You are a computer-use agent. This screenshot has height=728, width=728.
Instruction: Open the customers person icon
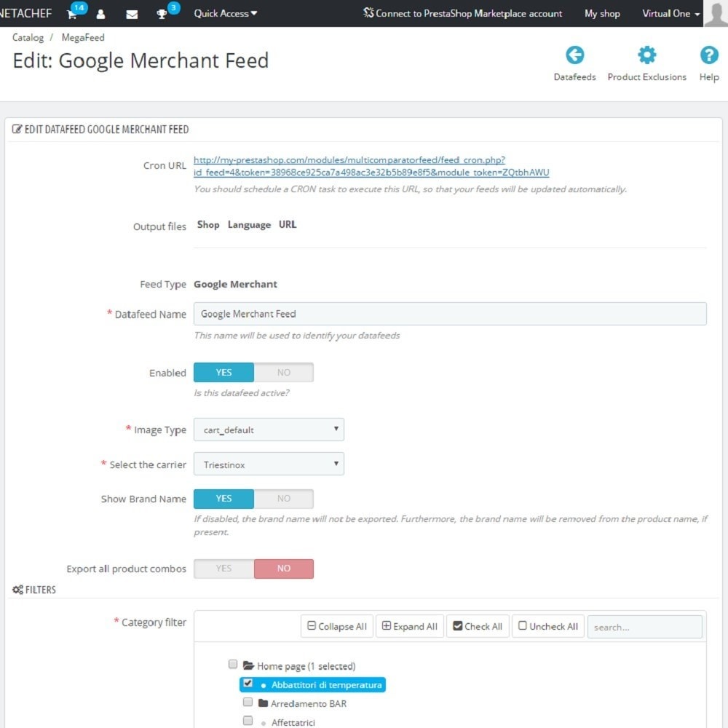tap(100, 14)
